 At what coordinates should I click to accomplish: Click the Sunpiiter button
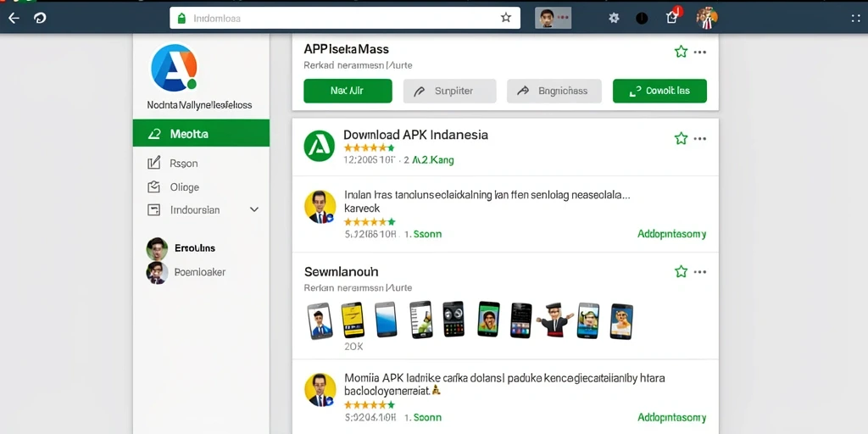449,91
